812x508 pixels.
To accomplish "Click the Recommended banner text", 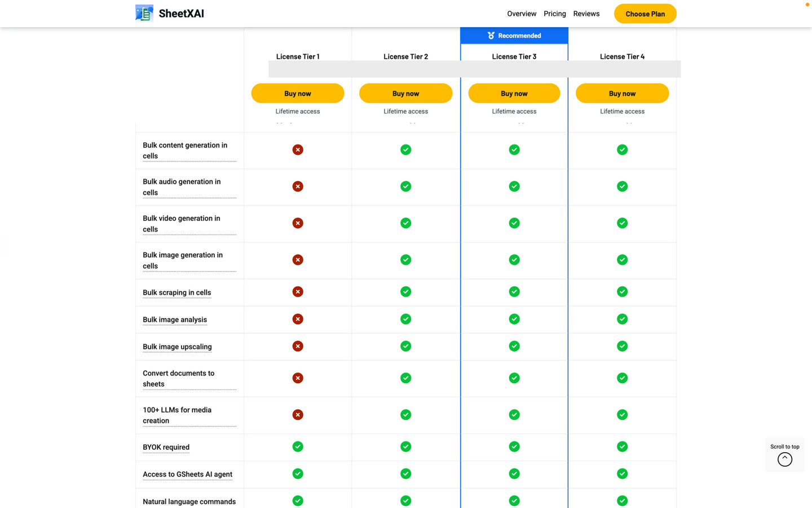I will tap(519, 36).
